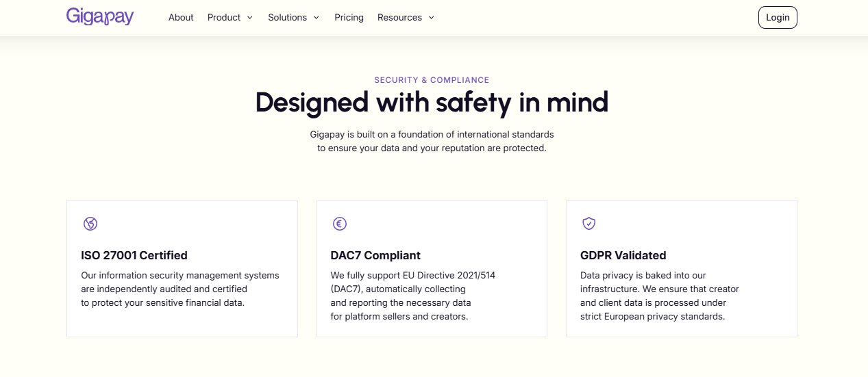Click the euro icon in DAC7 card

[x=340, y=224]
